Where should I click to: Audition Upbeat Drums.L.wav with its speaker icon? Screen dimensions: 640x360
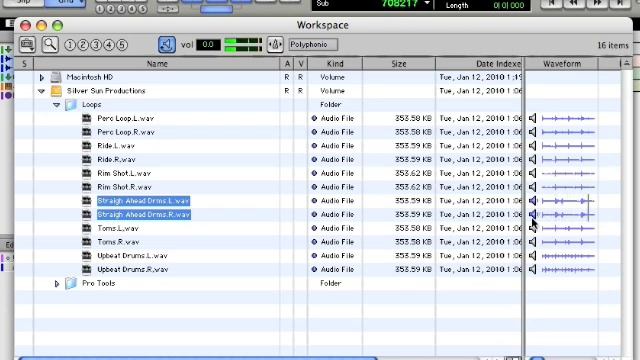532,256
